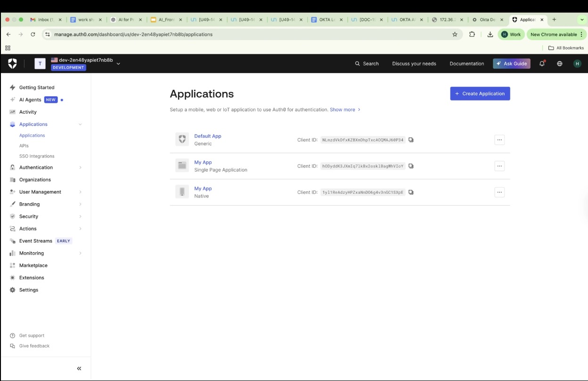The image size is (588, 381).
Task: Click the Create Application button
Action: [480, 93]
